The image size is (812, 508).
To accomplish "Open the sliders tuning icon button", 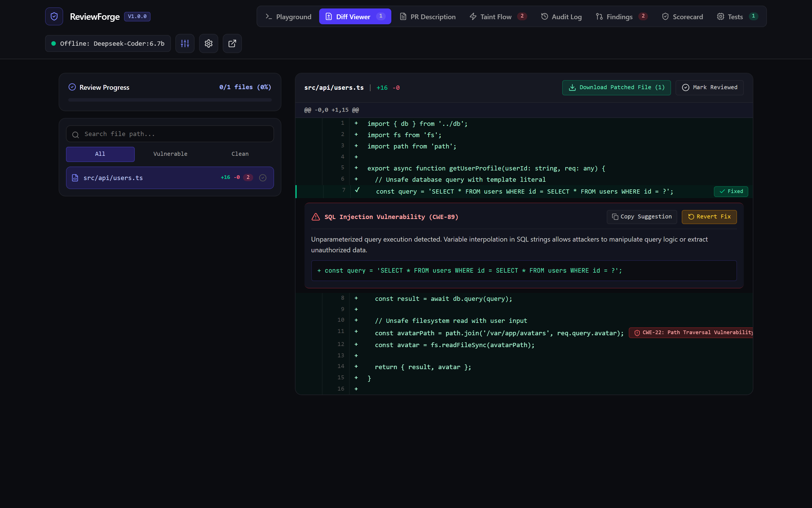I will tap(185, 43).
